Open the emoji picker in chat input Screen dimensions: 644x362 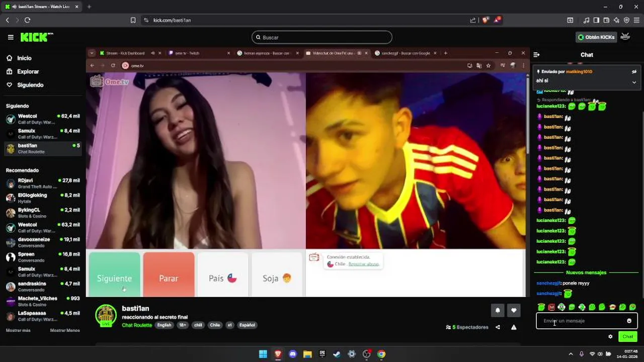629,321
